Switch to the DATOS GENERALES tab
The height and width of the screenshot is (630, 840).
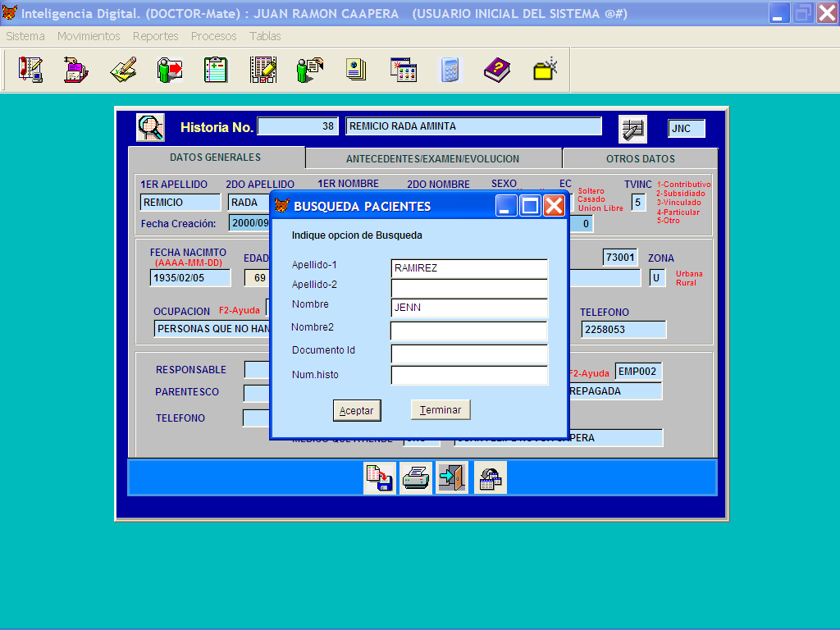point(216,157)
